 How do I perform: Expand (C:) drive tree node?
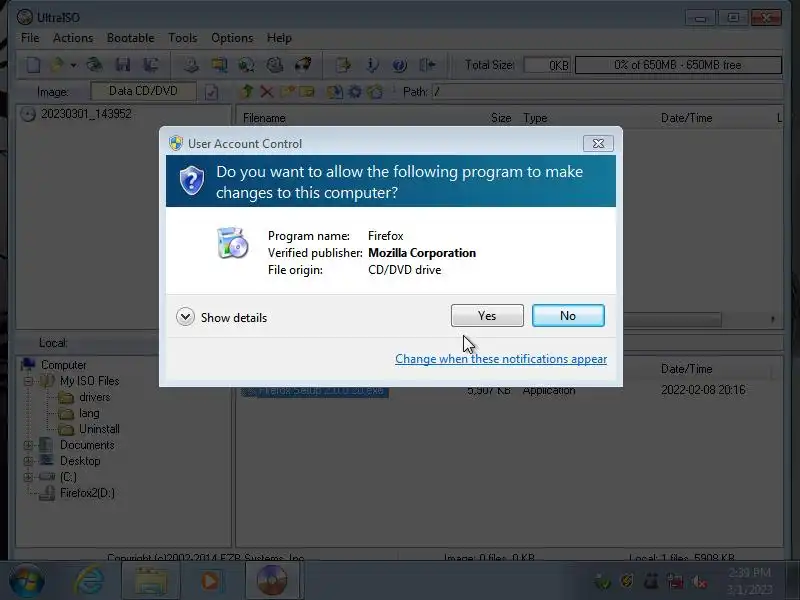coord(29,477)
